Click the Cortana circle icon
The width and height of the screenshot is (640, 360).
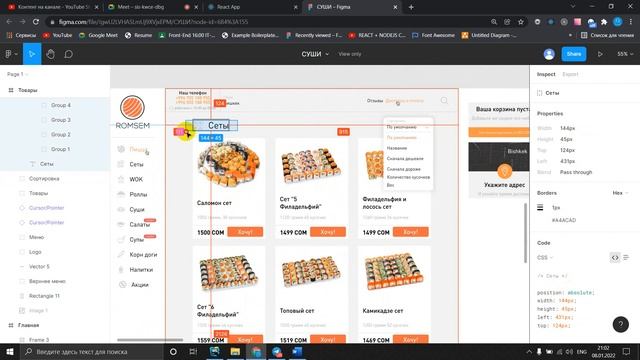pos(173,351)
